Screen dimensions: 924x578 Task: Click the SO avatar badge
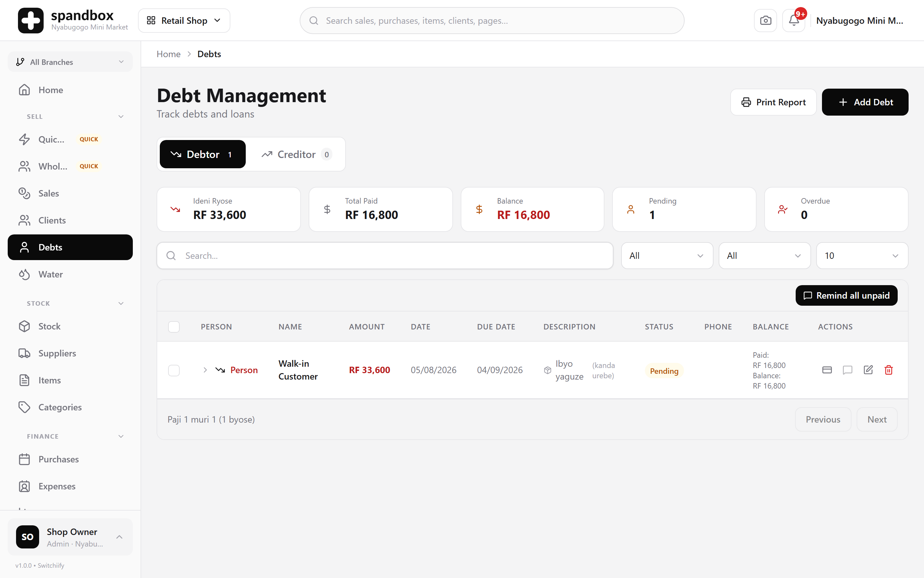(28, 537)
